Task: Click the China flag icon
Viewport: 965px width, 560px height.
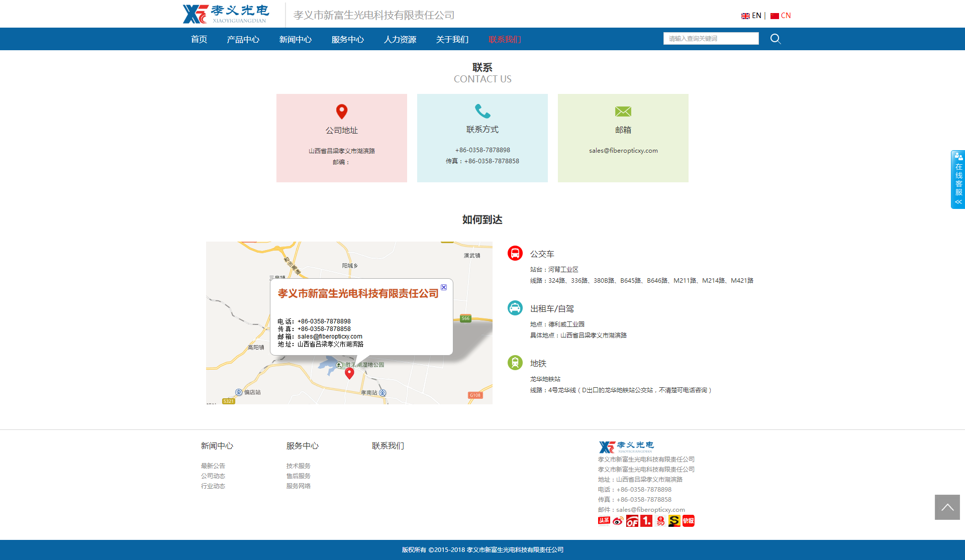Action: click(x=775, y=16)
